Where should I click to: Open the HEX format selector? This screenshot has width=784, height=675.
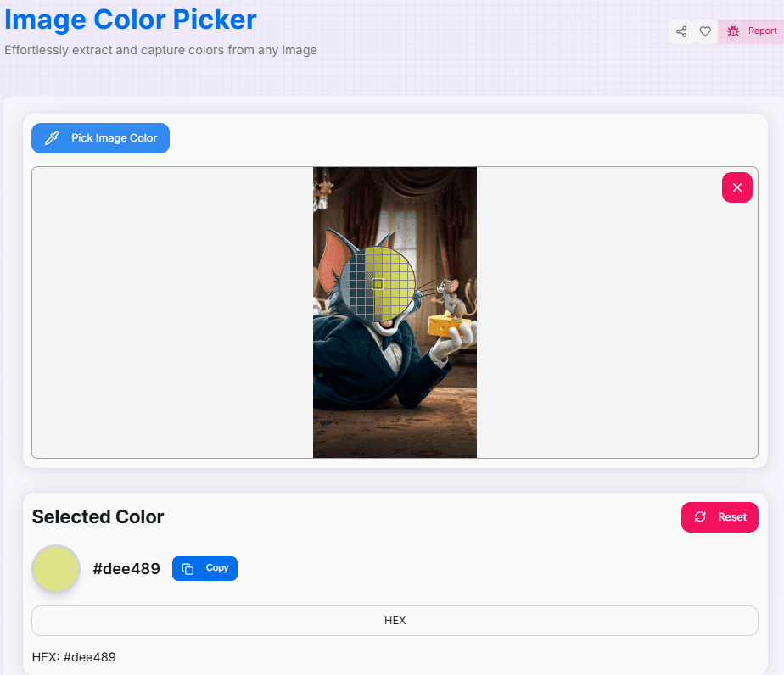coord(395,620)
